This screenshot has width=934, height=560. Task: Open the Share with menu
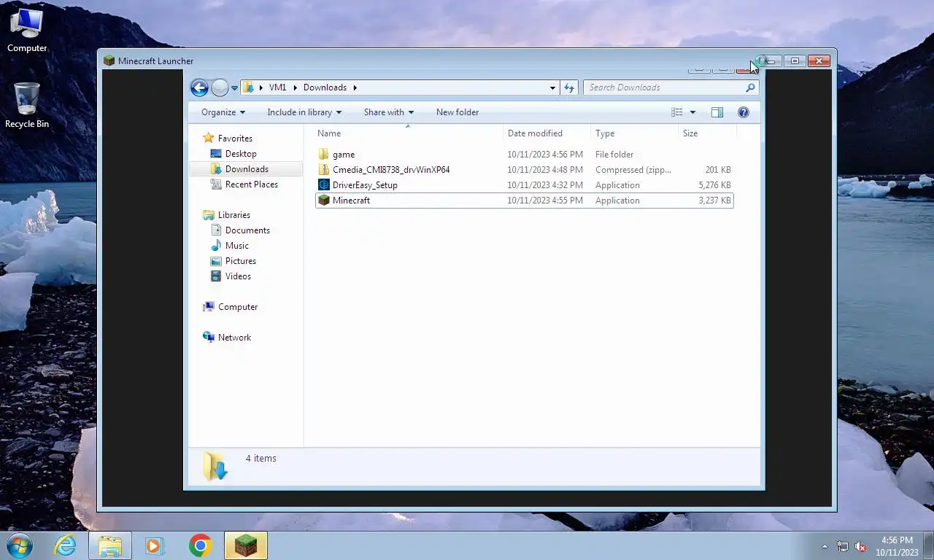point(389,112)
